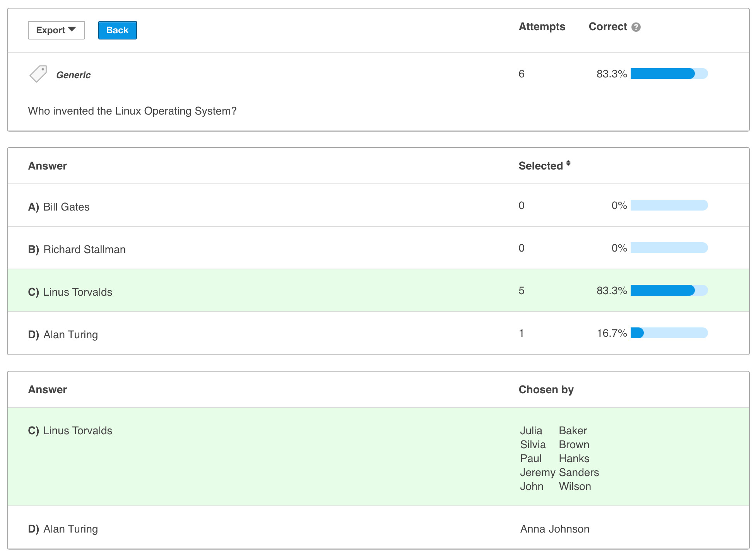Click student name Anna Johnson
This screenshot has width=756, height=555.
[x=554, y=529]
